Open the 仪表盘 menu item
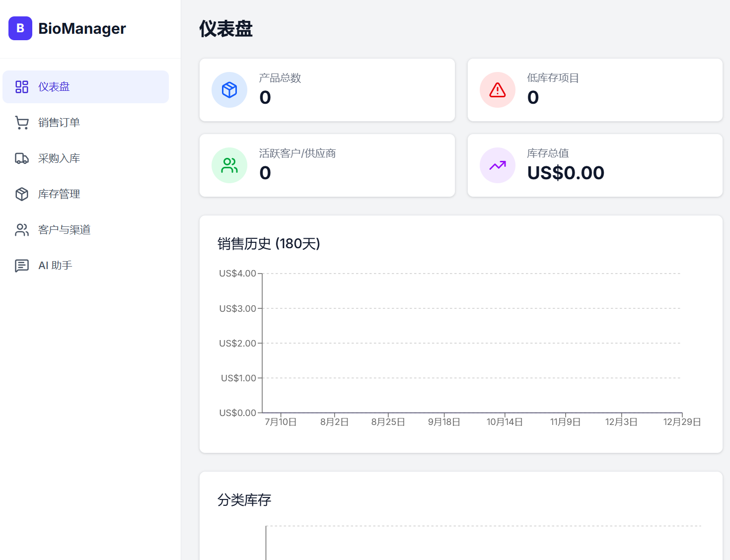 click(x=54, y=87)
